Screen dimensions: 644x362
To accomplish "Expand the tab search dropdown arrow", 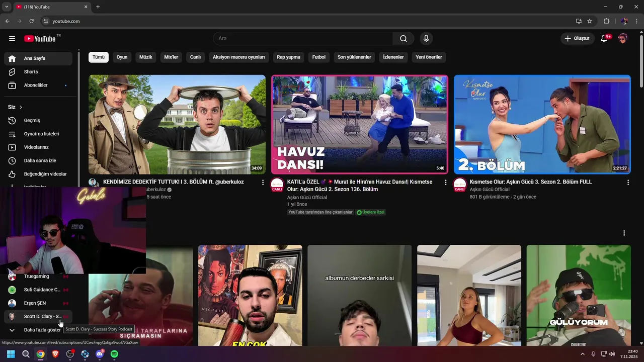I will click(x=7, y=7).
